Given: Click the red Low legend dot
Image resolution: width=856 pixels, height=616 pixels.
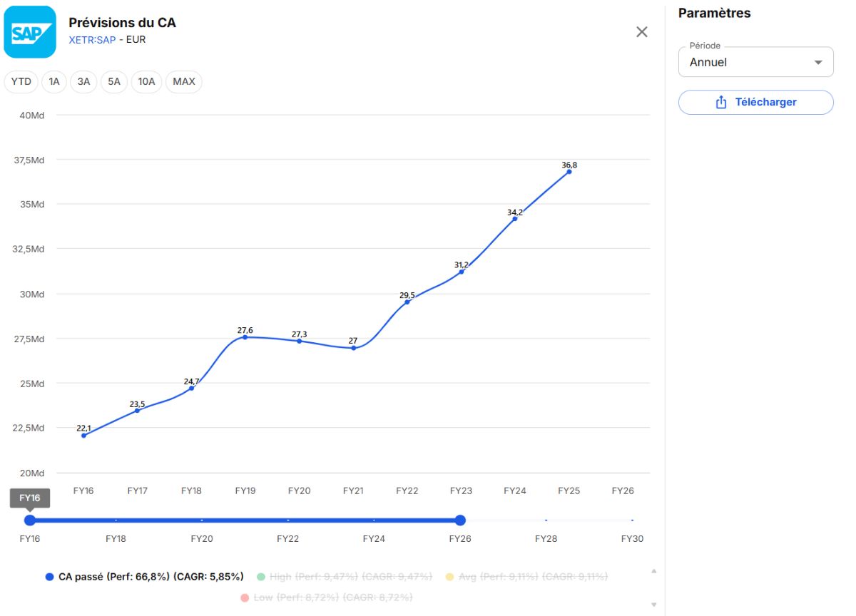Looking at the screenshot, I should coord(245,597).
